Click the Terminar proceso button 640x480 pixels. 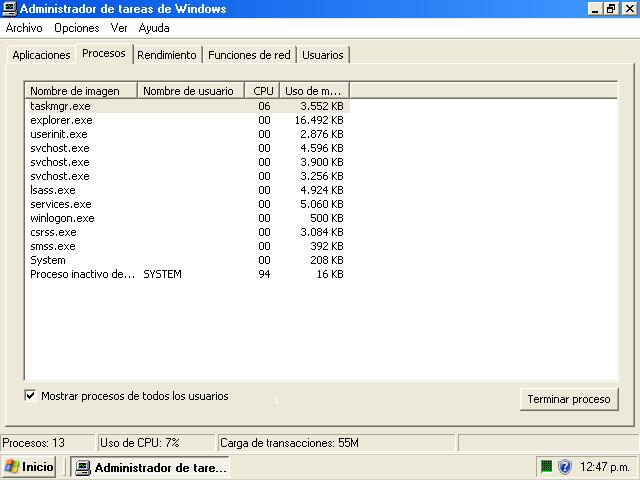point(569,399)
